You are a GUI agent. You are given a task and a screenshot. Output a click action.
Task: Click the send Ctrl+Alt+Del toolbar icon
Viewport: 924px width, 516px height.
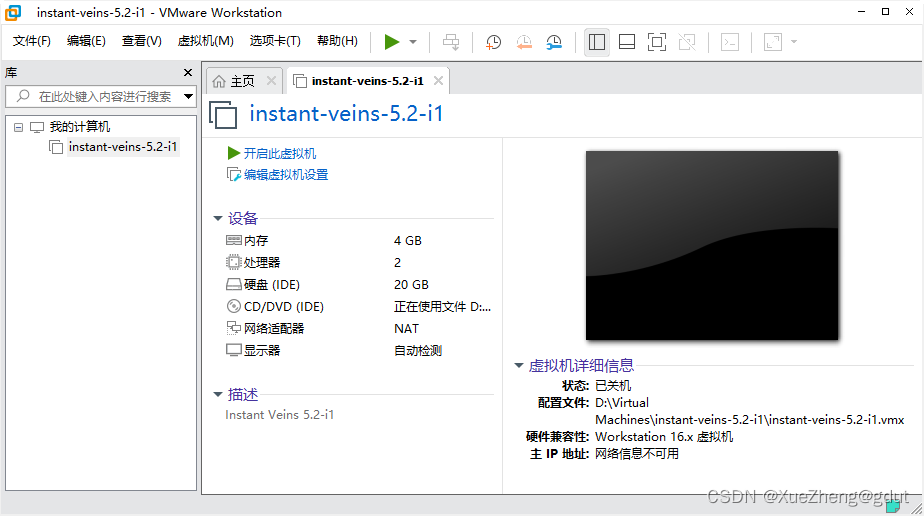point(451,42)
